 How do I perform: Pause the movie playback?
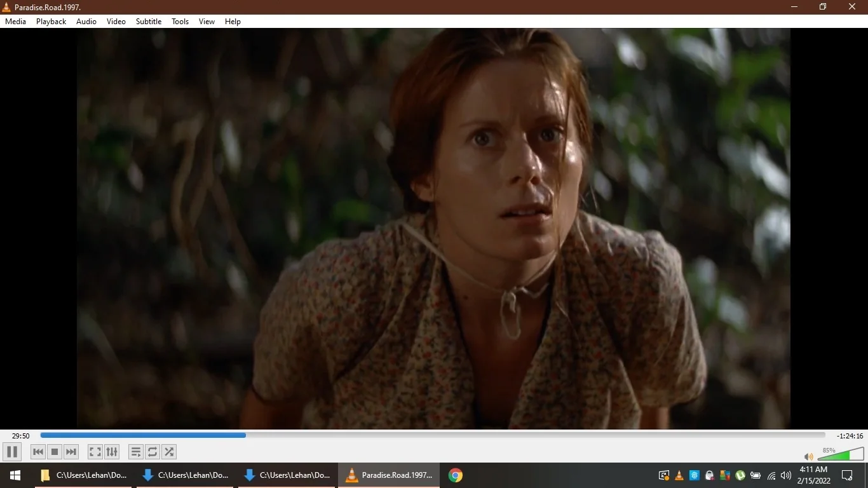11,452
